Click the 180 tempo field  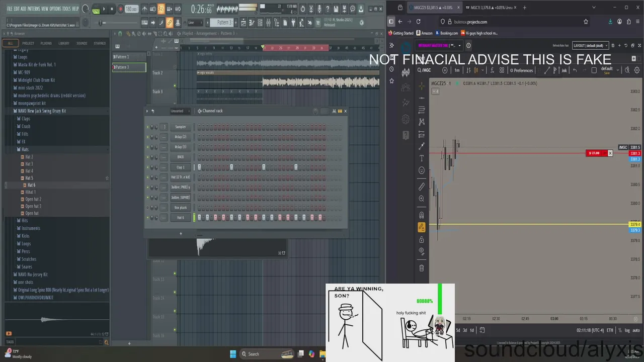(131, 9)
